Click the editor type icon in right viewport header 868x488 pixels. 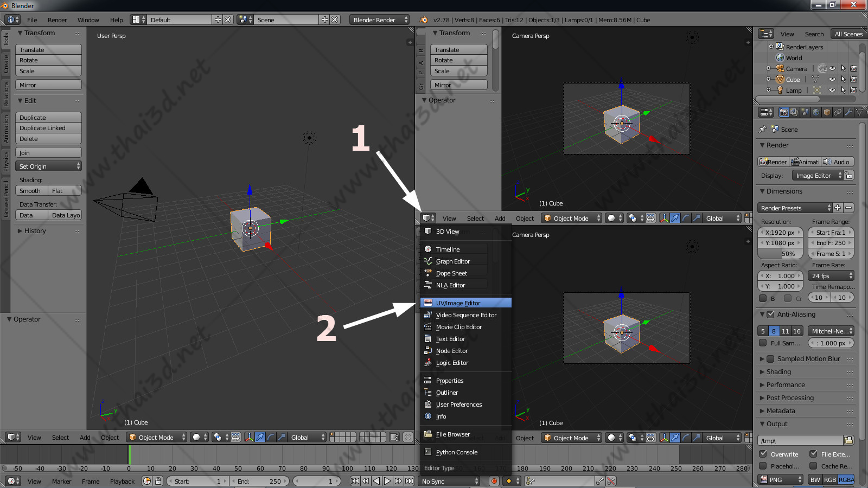[x=428, y=218]
